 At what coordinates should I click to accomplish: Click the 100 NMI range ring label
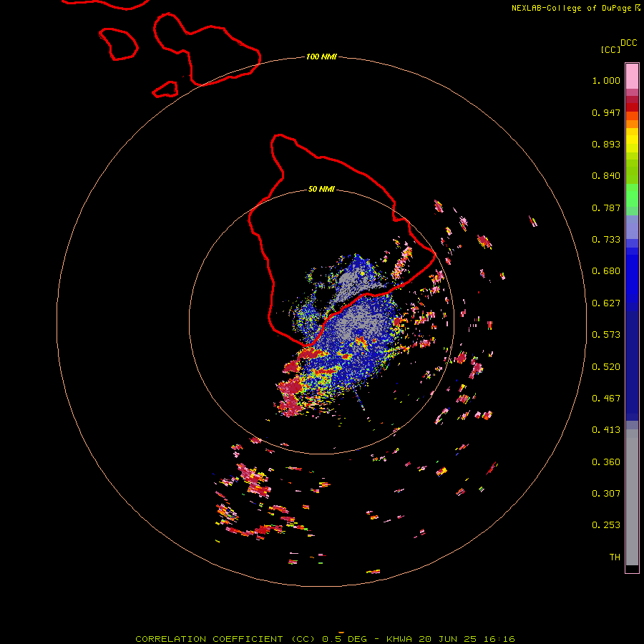point(321,57)
